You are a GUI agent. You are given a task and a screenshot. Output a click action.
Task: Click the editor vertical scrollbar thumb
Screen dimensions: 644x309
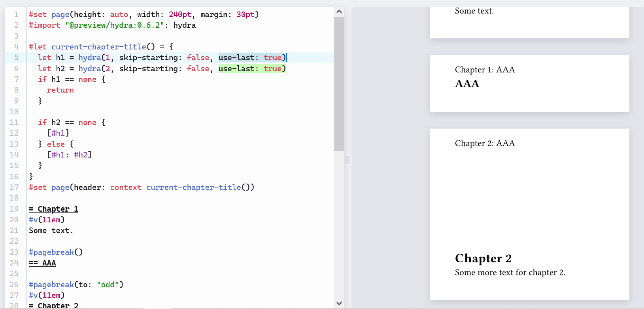pyautogui.click(x=339, y=83)
